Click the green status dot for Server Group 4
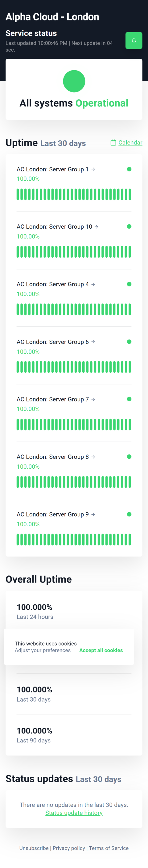 (x=129, y=284)
